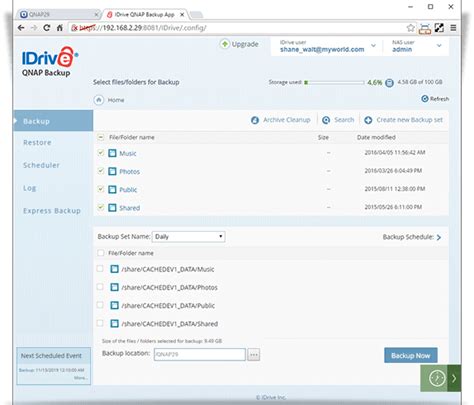474x405 pixels.
Task: Click the IDrive QNAP Backup logo
Action: tap(50, 62)
